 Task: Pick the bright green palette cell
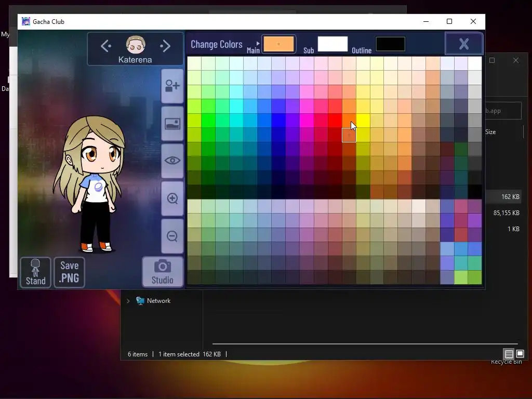208,121
